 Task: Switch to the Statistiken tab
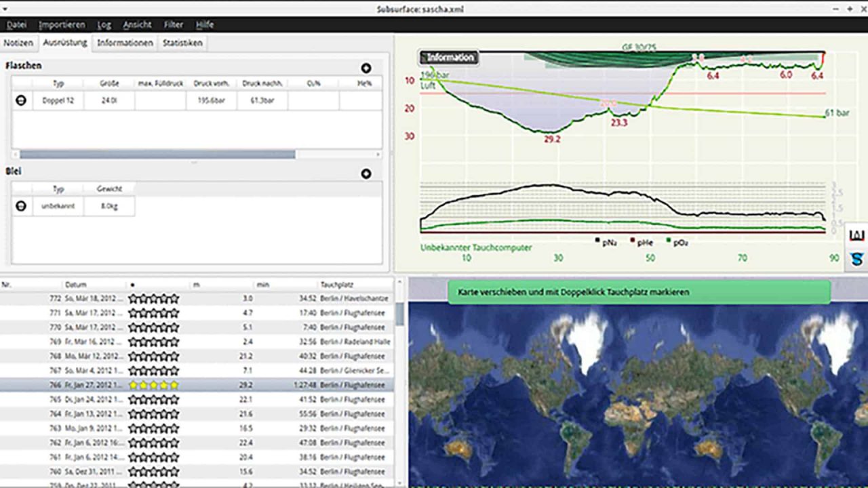(x=181, y=42)
